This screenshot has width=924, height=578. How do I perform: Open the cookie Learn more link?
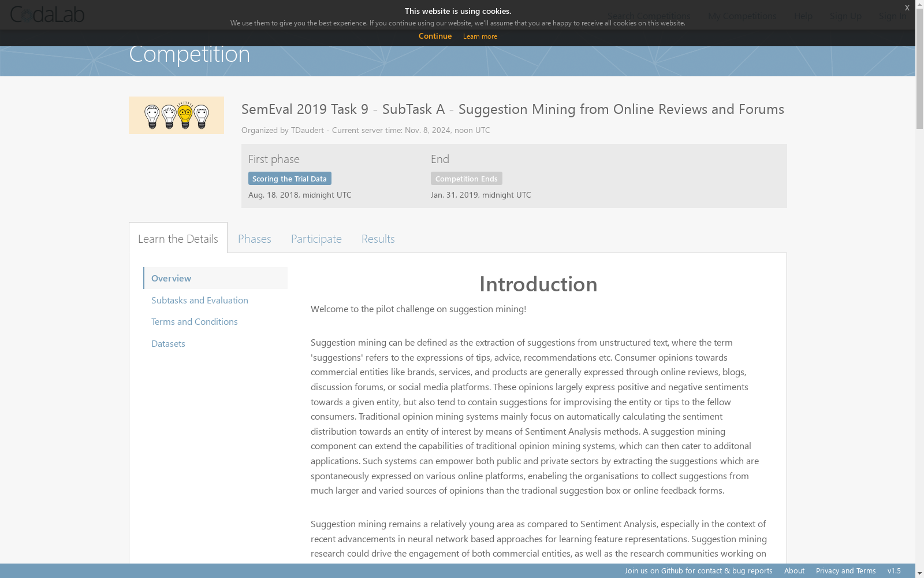pos(480,36)
